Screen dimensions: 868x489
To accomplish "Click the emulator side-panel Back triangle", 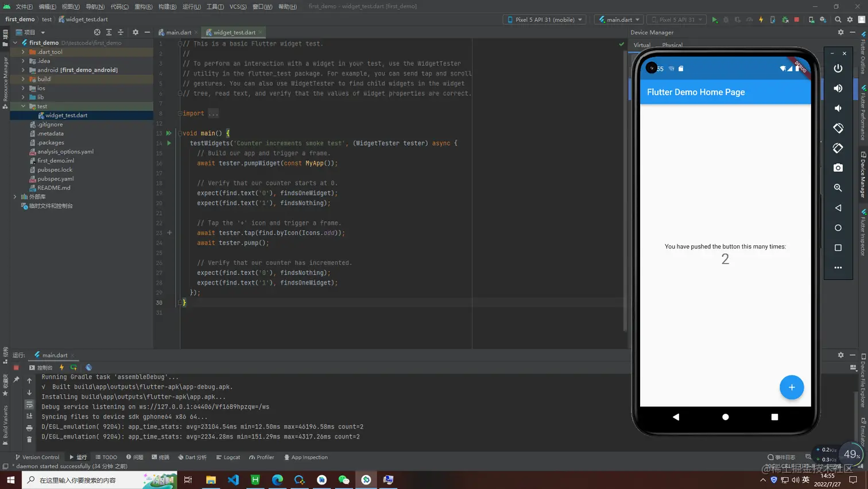I will point(838,208).
